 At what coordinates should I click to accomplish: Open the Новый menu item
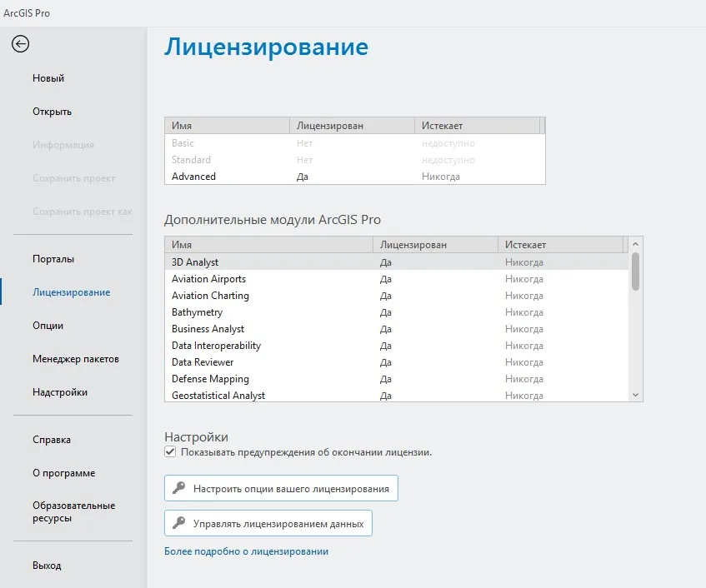(x=48, y=78)
